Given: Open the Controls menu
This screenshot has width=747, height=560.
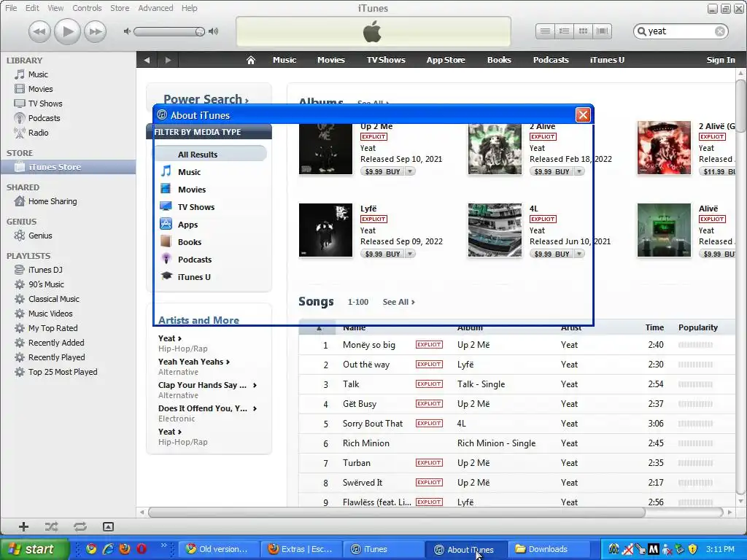Looking at the screenshot, I should click(x=87, y=8).
